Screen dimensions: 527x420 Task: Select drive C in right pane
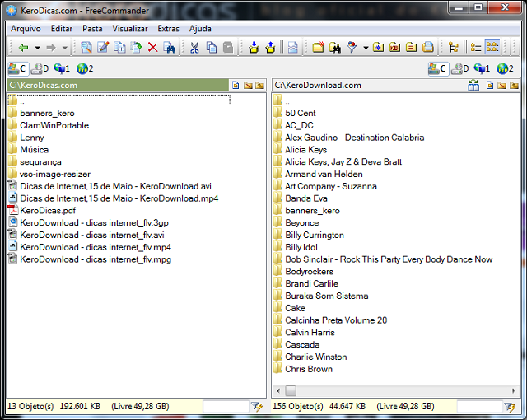(x=438, y=69)
